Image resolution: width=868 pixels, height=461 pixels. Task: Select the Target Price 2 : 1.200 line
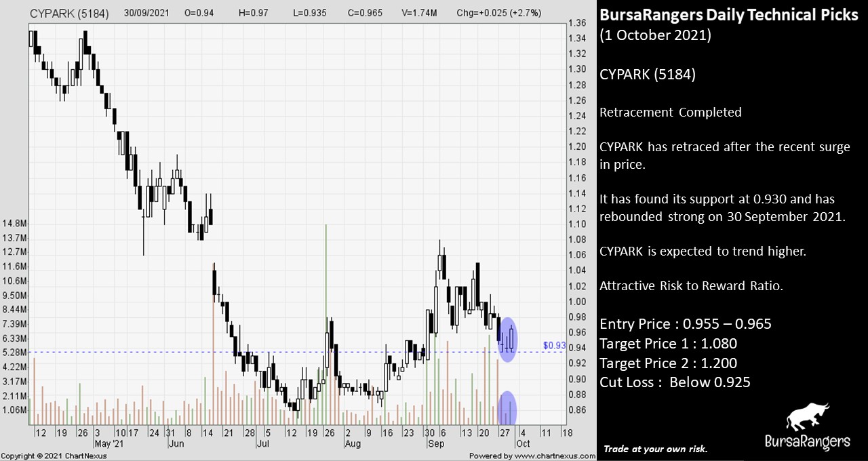coord(668,363)
